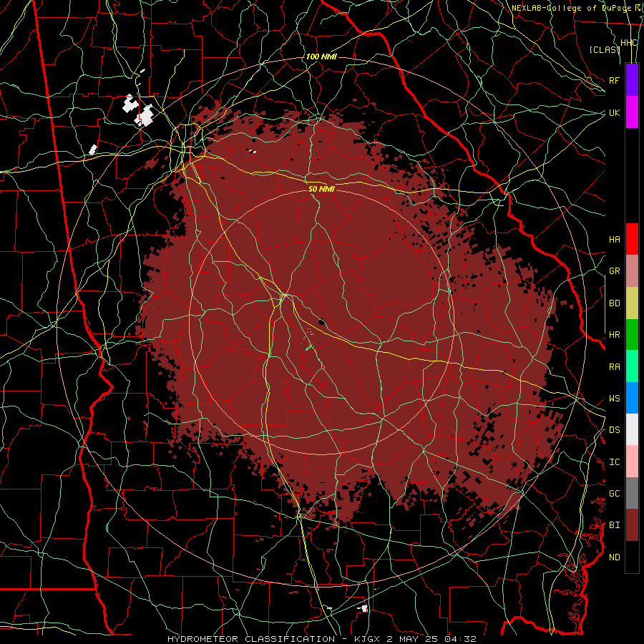This screenshot has width=644, height=644.
Task: Click the IC light pink legend swatch
Action: (632, 462)
